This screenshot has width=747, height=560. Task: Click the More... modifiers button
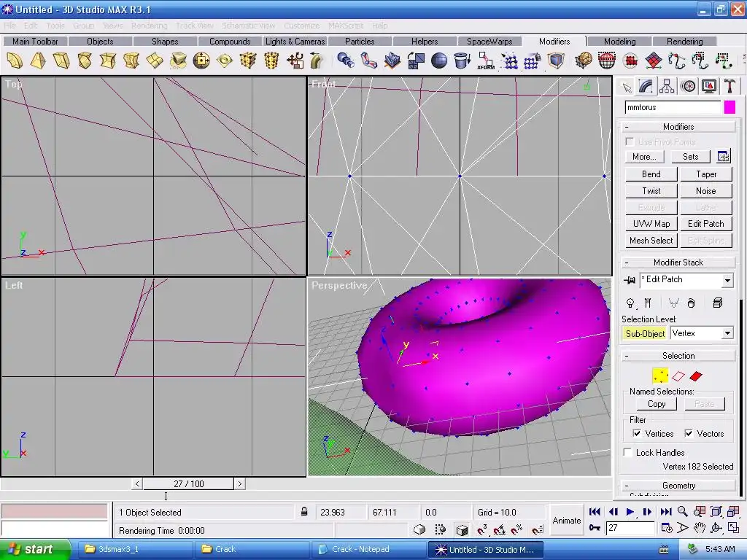click(644, 157)
